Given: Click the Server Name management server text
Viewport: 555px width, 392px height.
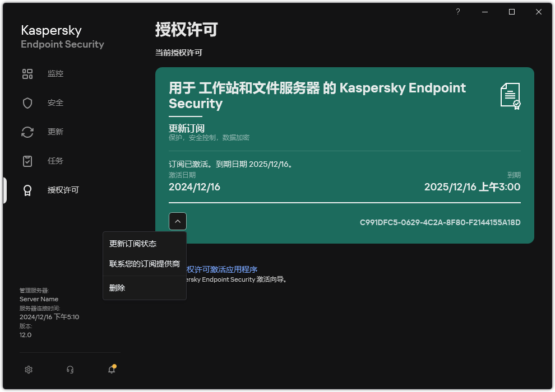Looking at the screenshot, I should pyautogui.click(x=39, y=299).
